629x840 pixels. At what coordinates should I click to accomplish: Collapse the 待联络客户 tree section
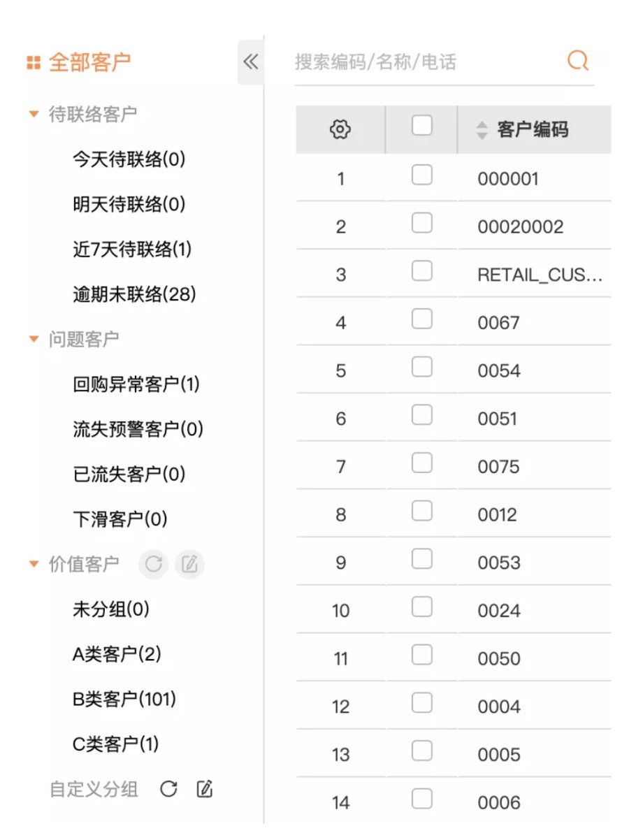(34, 114)
